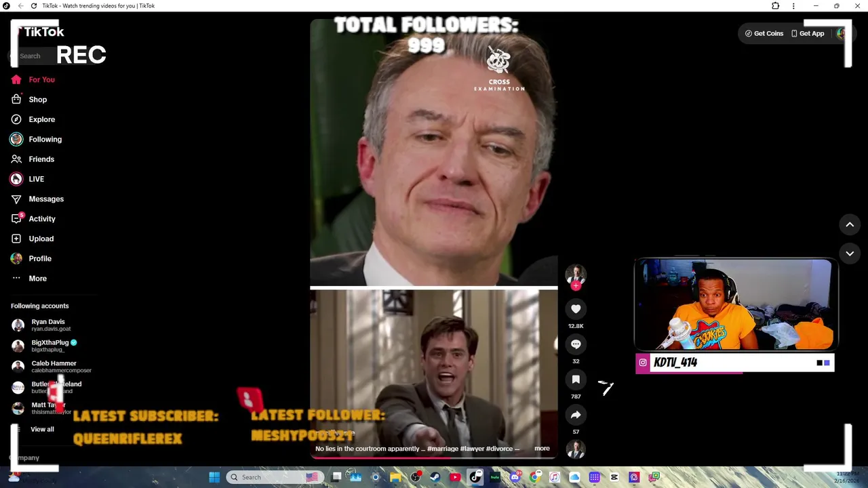Expand View all following accounts

tap(34, 429)
